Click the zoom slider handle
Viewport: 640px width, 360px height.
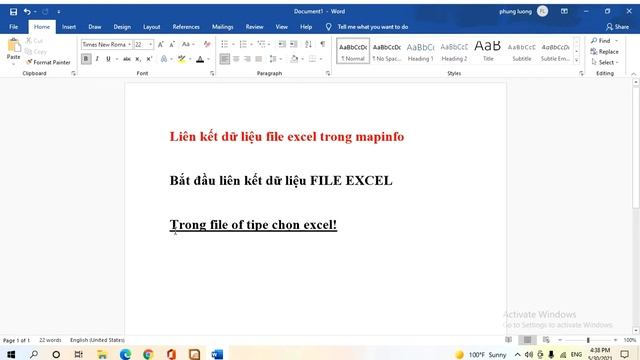[588, 340]
